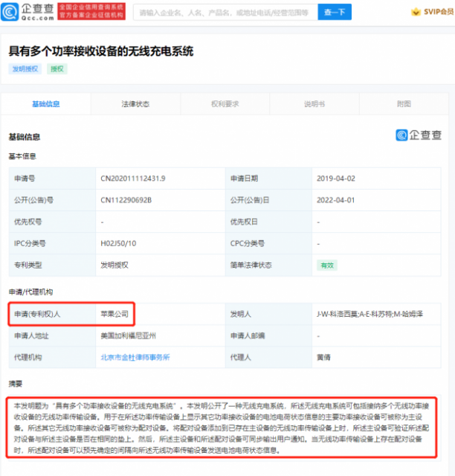The width and height of the screenshot is (455, 476).
Task: Click the patent title heading
Action: point(101,51)
